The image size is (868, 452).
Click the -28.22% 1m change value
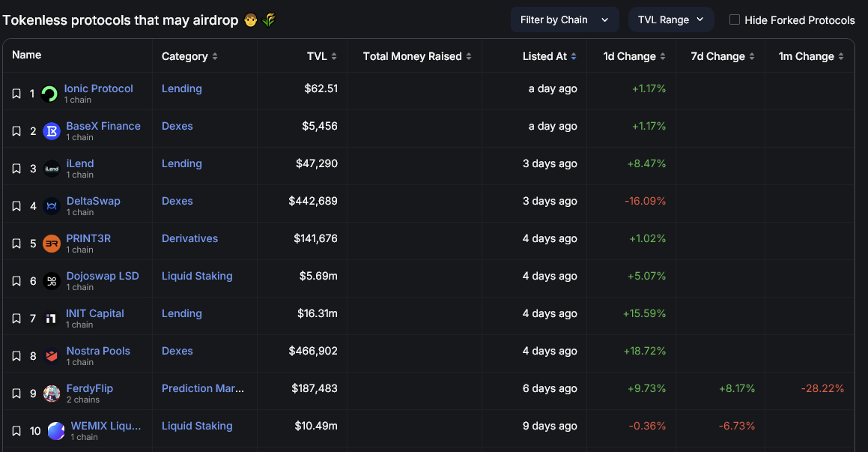point(822,388)
